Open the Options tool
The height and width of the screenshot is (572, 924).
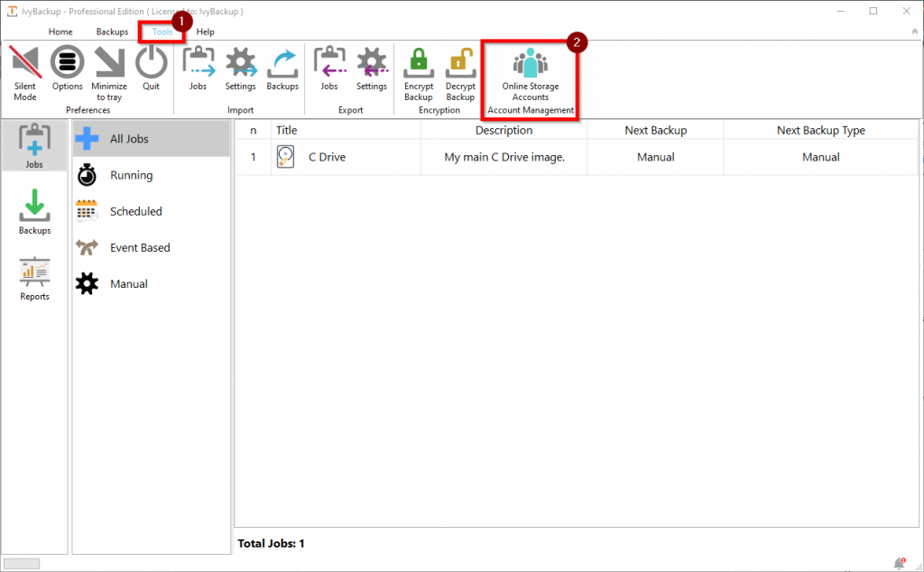click(67, 72)
